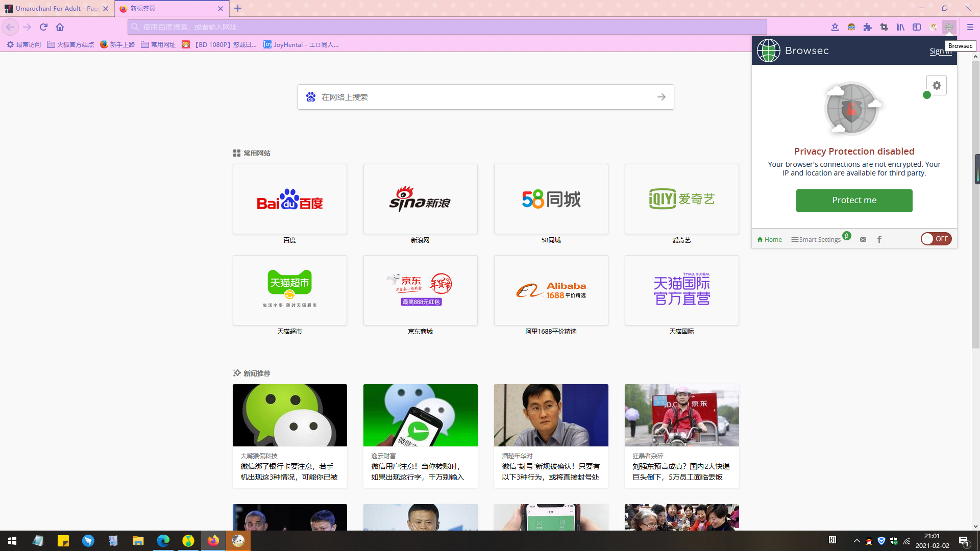This screenshot has height=551, width=980.
Task: Open Browsec settings gear
Action: pyautogui.click(x=937, y=85)
